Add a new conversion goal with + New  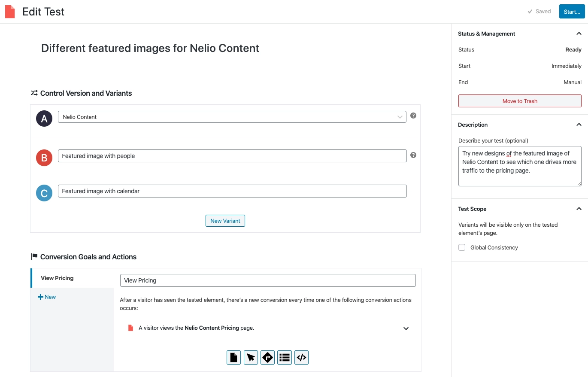coord(47,297)
